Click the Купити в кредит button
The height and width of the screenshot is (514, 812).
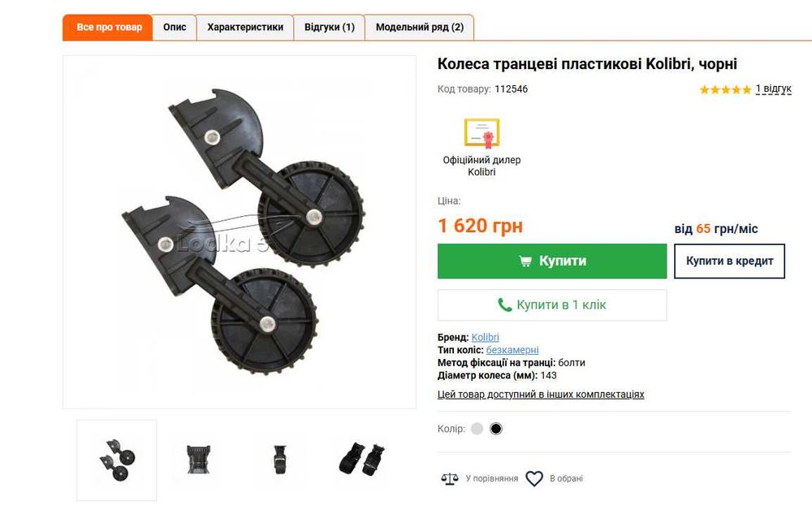(729, 261)
